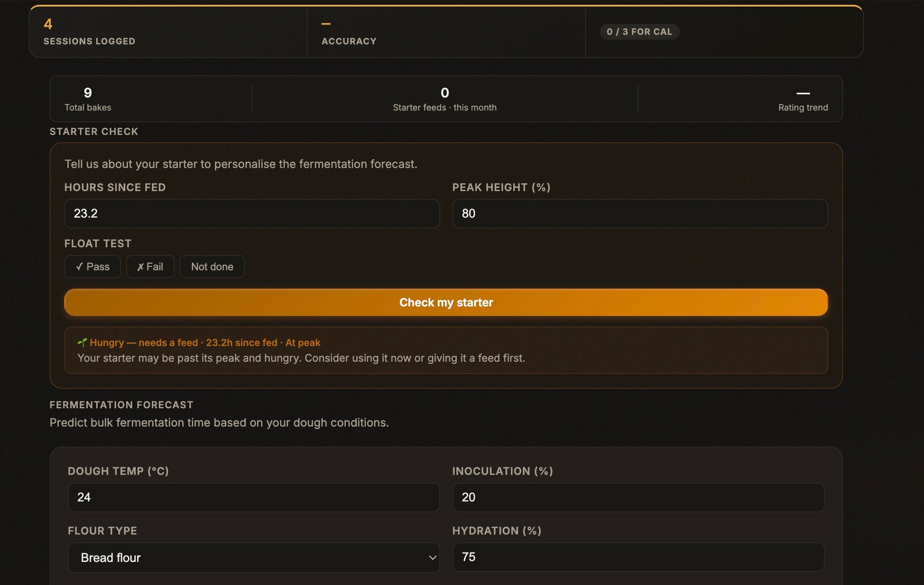Click the 'Hungry — needs a feed' status line
The width and height of the screenshot is (924, 585).
coord(199,343)
